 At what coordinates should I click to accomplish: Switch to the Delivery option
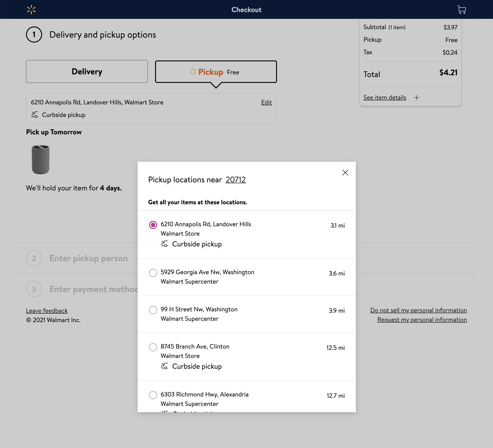click(87, 71)
